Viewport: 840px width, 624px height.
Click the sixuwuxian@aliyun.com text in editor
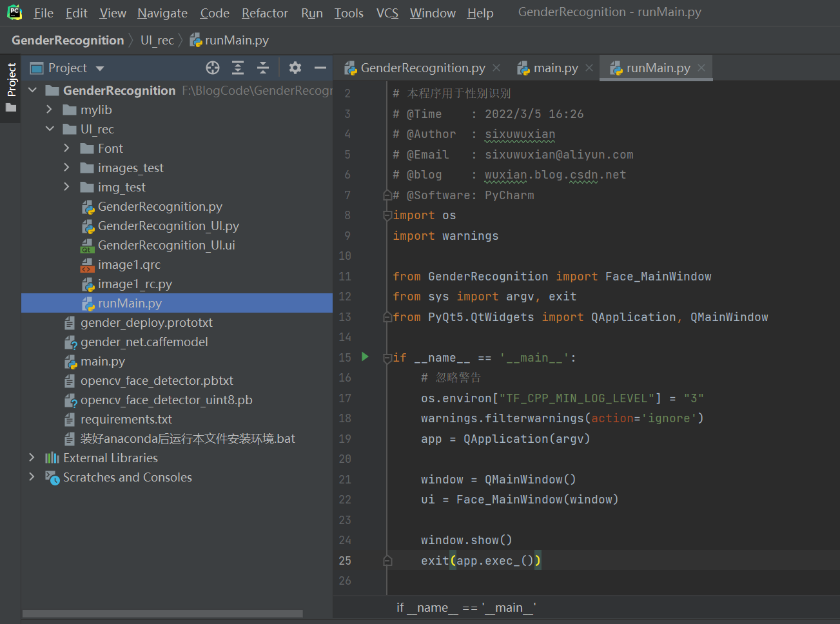coord(559,155)
